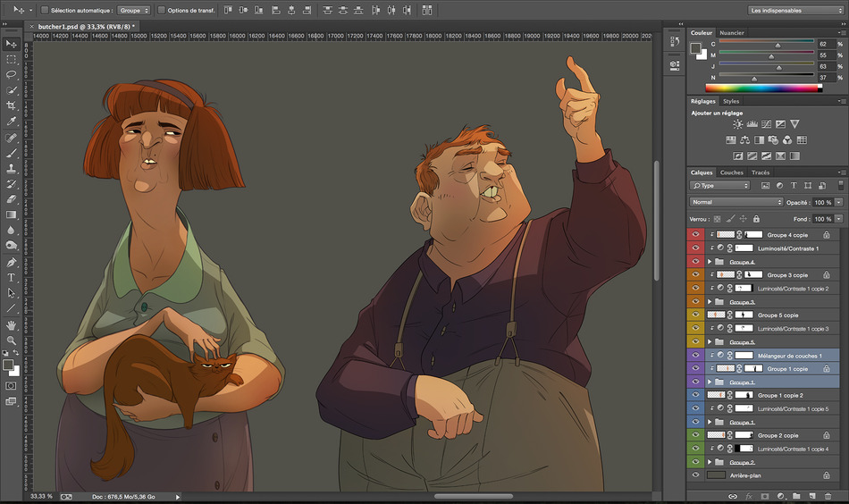849x504 pixels.
Task: Add a Brightness/Contrast adjustment
Action: coord(738,124)
